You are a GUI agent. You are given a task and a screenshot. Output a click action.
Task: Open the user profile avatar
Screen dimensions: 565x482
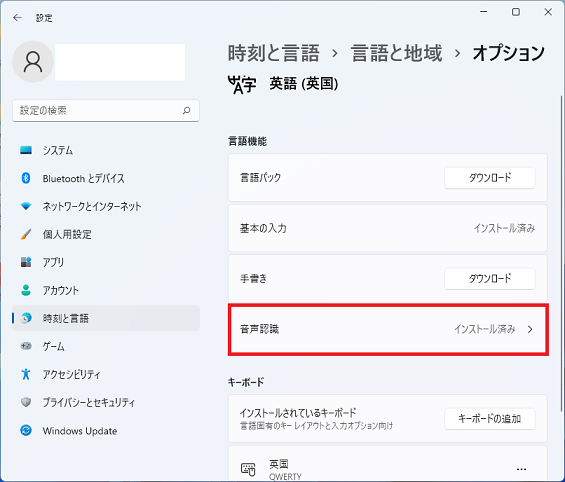tap(33, 62)
